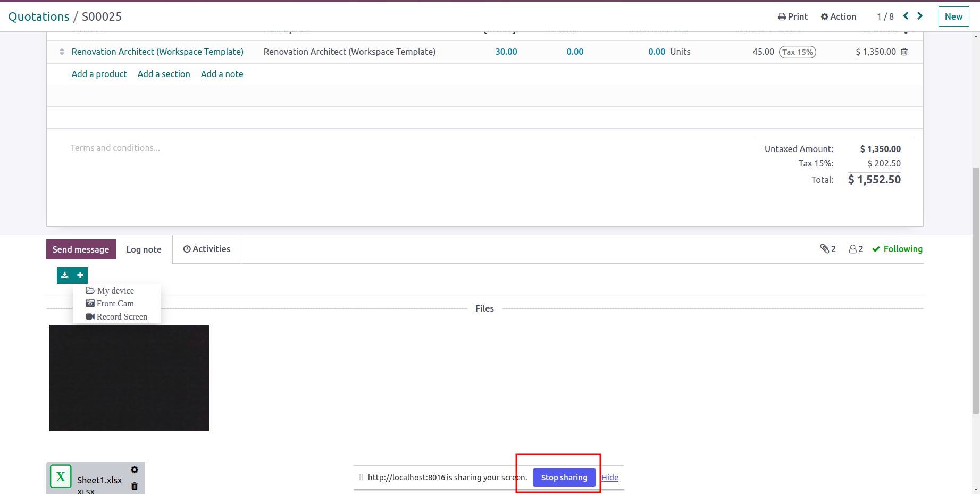Click Add a product link
Image resolution: width=980 pixels, height=494 pixels.
99,74
